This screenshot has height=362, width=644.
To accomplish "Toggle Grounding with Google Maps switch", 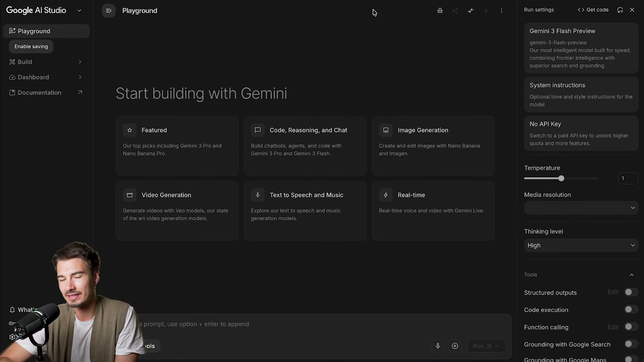I will coord(631,359).
